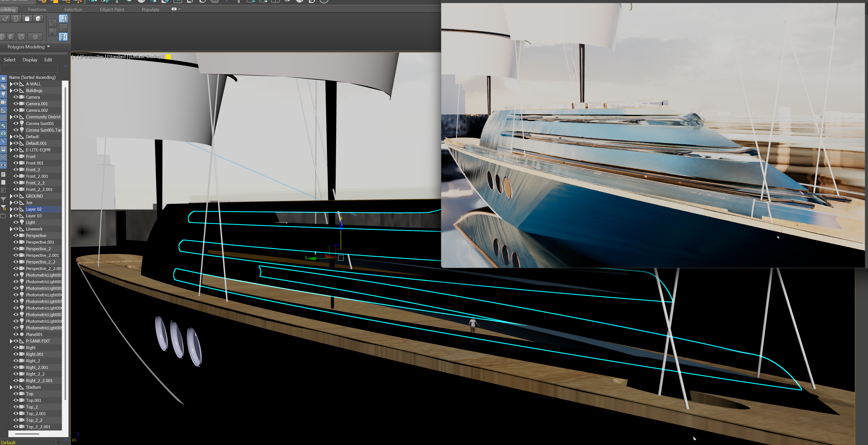Screen dimensions: 868x445
Task: Expand the Community District layer
Action: [11, 117]
